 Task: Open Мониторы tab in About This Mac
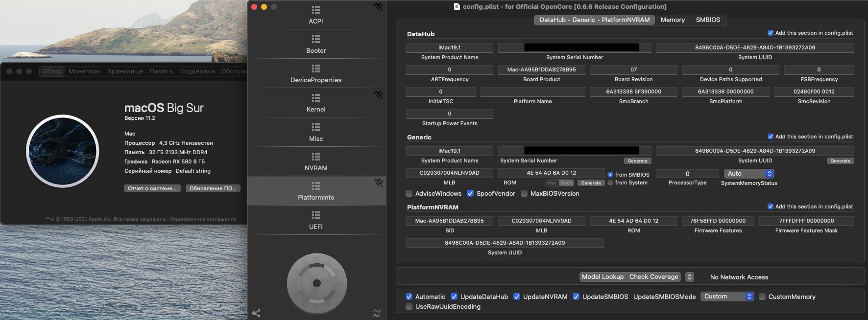click(85, 71)
